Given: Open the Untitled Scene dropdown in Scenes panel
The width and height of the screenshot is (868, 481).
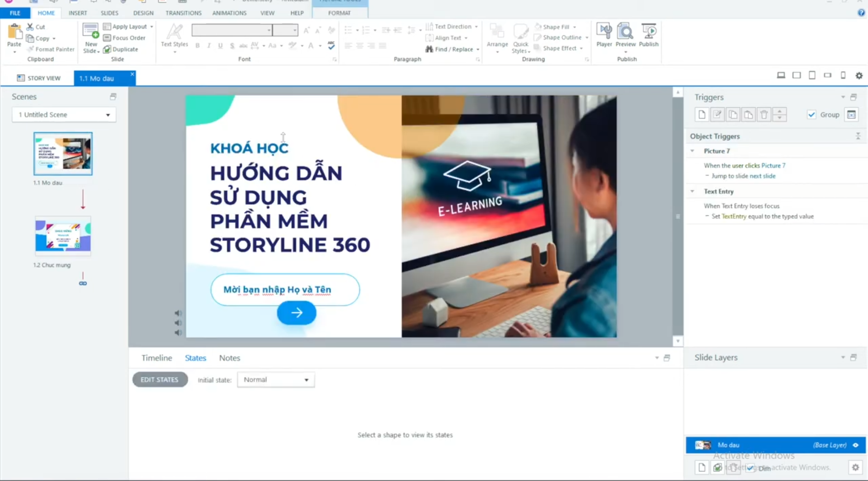Looking at the screenshot, I should click(x=108, y=114).
